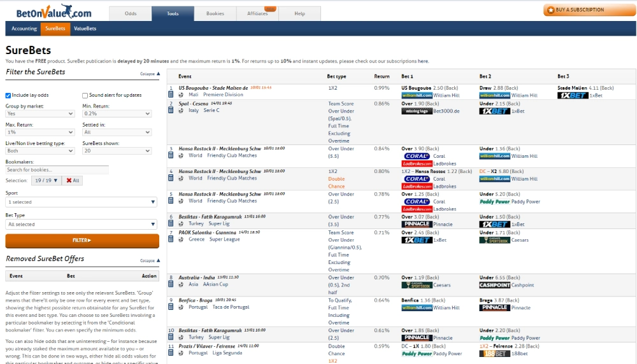The width and height of the screenshot is (637, 364).
Task: Open calculator icon for row 8 Australia - India
Action: point(171,284)
